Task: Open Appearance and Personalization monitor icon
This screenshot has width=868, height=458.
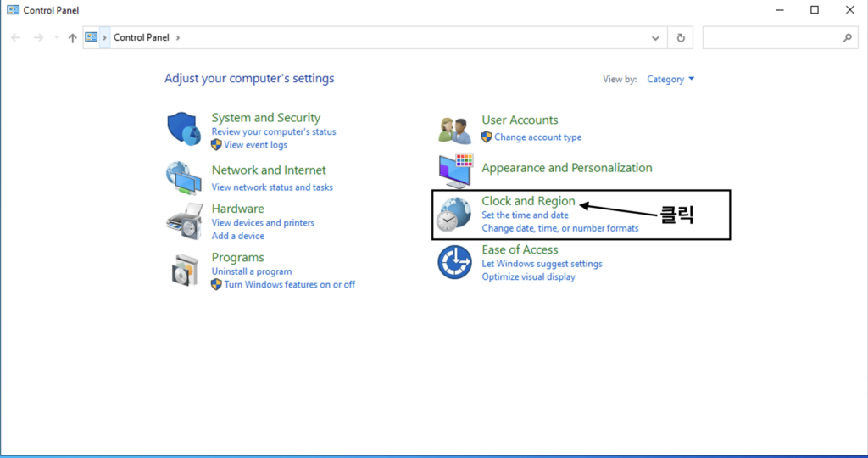Action: (456, 171)
